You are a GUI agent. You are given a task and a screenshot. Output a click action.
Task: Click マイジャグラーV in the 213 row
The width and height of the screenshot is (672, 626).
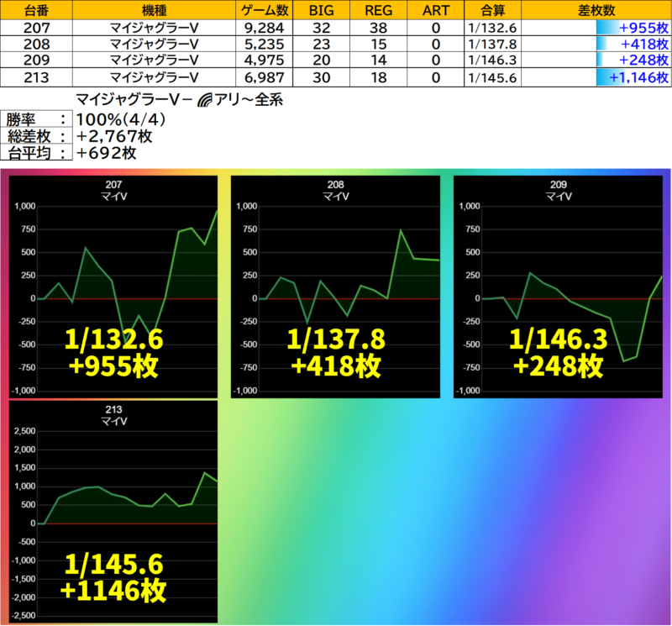154,77
